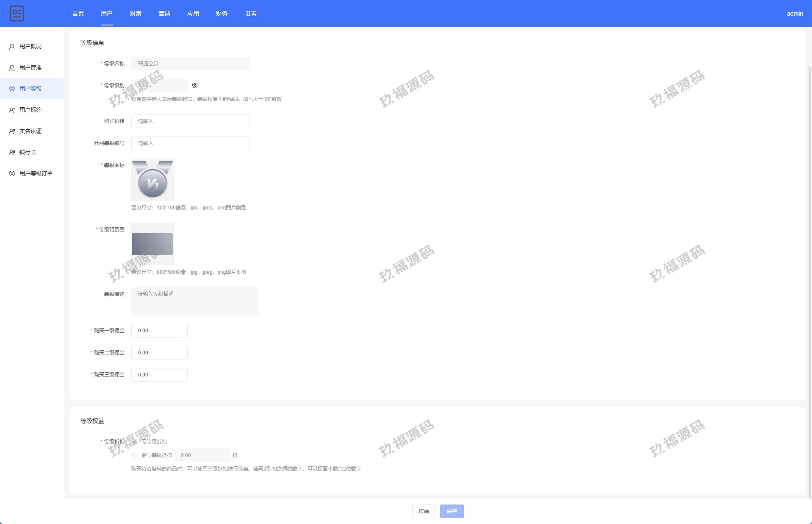812x524 pixels.
Task: Switch to the 财富 top menu
Action: coord(136,14)
